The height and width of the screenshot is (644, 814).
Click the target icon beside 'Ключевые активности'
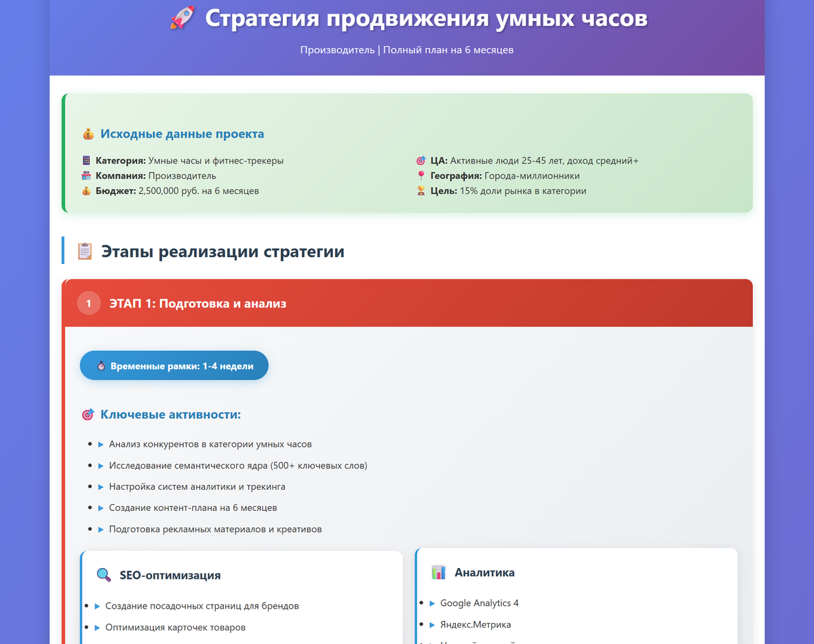(88, 414)
